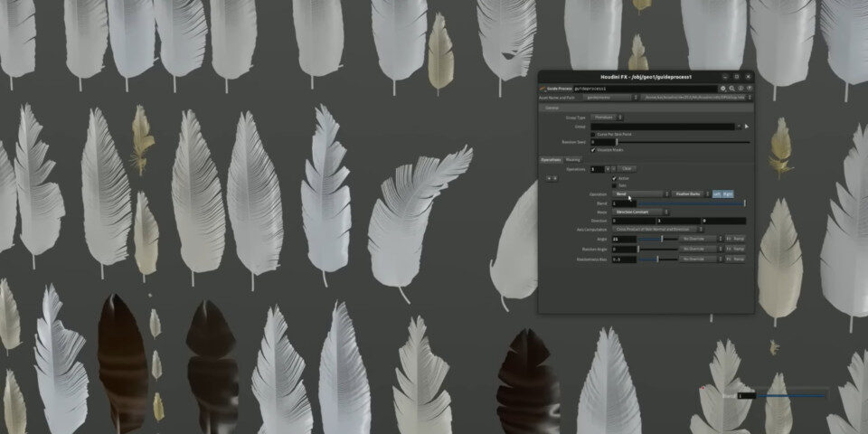
Task: Click the info icon in parameter header
Action: (x=741, y=89)
